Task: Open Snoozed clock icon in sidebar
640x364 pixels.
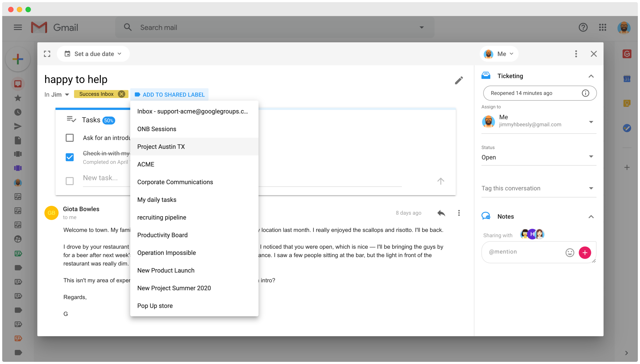Action: tap(18, 112)
